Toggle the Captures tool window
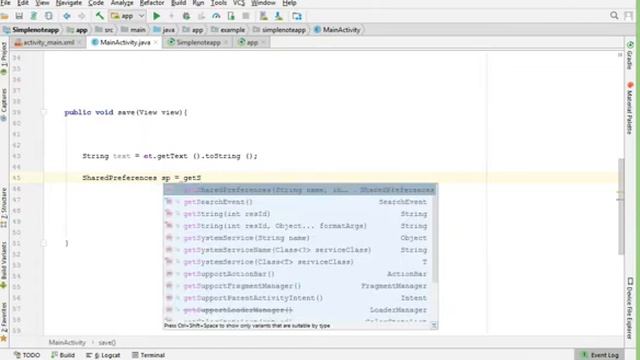This screenshot has height=360, width=640. (4, 104)
